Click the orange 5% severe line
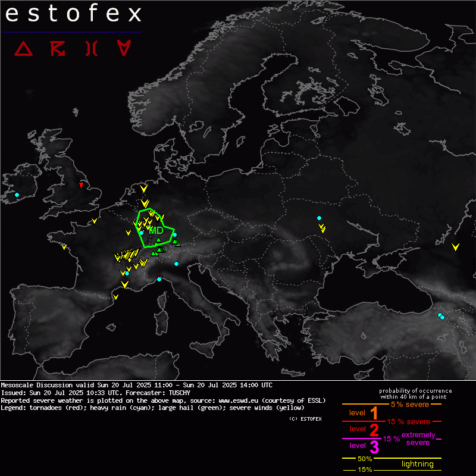476x476 pixels. pyautogui.click(x=392, y=405)
